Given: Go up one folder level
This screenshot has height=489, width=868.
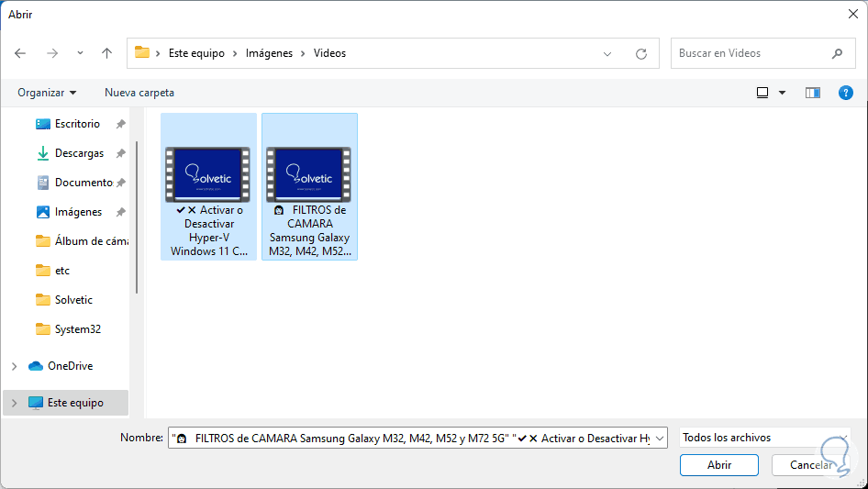Looking at the screenshot, I should point(106,53).
